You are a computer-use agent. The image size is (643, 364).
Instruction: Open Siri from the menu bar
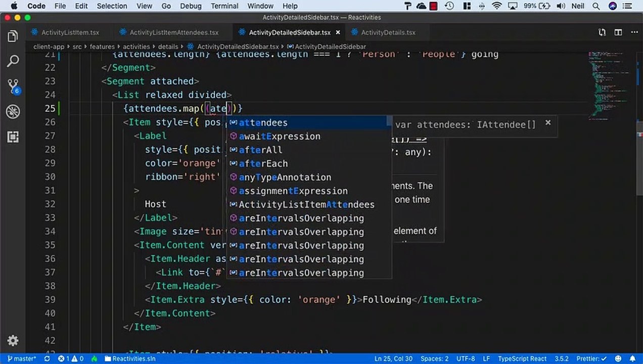pyautogui.click(x=613, y=6)
